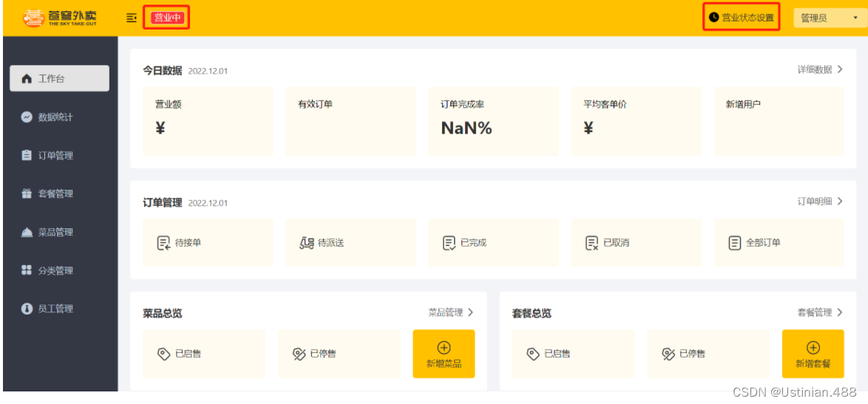Click the home icon beside 工作台
Viewport: 868px width, 404px height.
[27, 78]
